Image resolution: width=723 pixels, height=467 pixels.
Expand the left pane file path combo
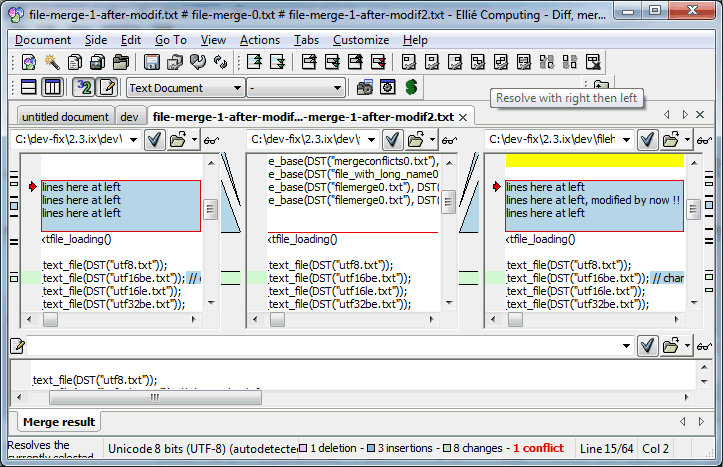[133, 140]
